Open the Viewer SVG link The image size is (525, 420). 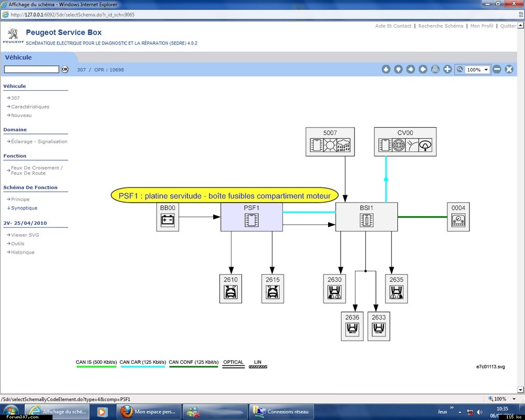(x=25, y=235)
